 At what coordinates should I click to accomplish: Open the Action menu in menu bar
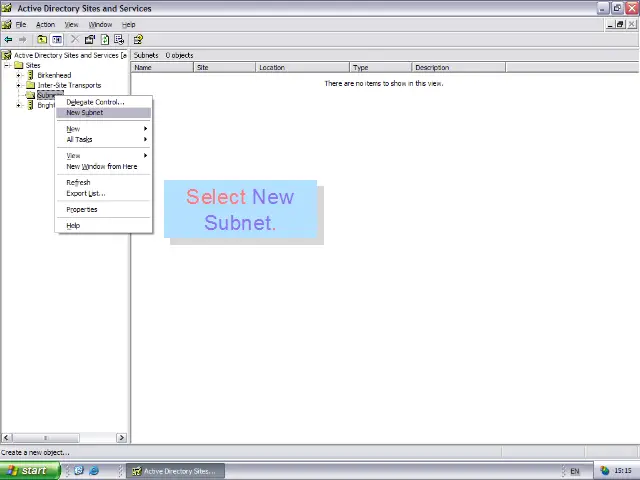45,24
